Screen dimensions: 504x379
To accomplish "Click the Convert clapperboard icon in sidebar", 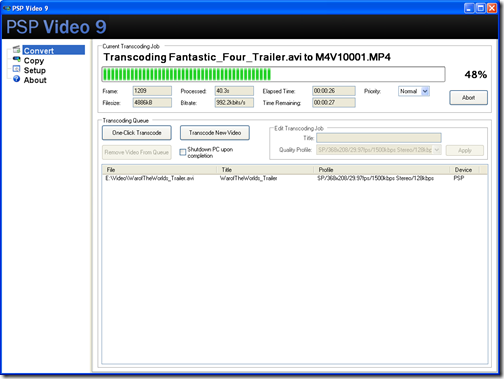I will (x=16, y=50).
